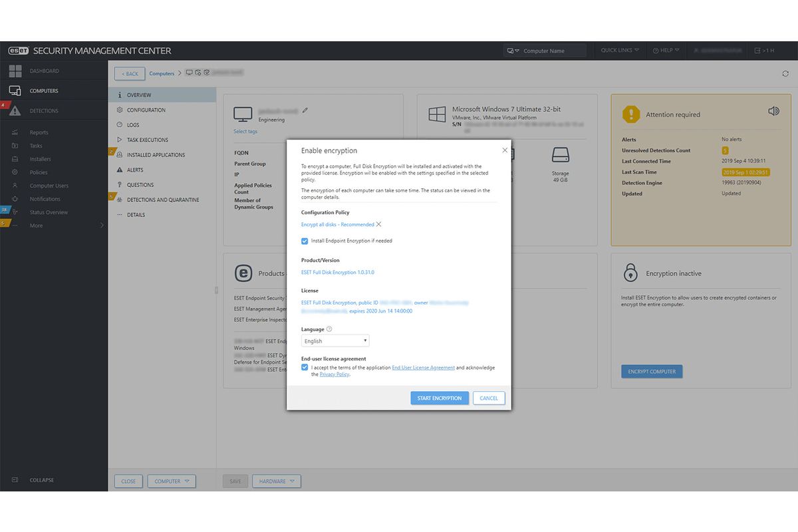Click the Products e-logo icon
Screen dimensions: 798x532
(244, 273)
